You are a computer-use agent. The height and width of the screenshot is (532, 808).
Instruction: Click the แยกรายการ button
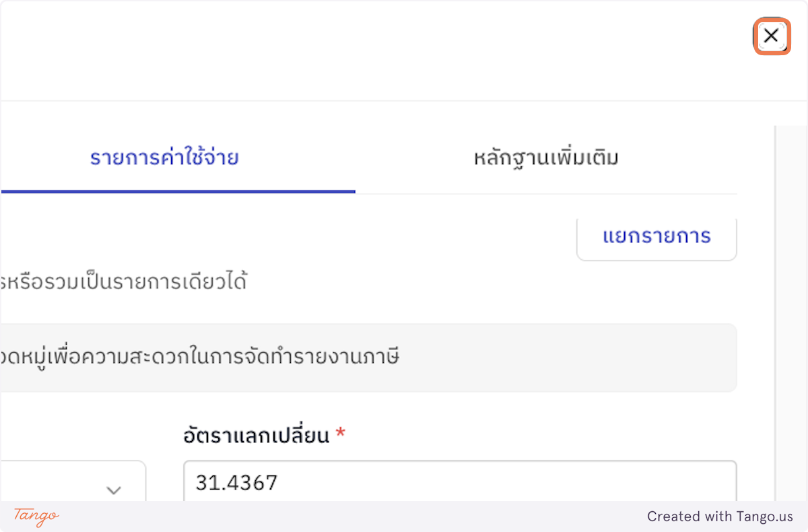click(656, 237)
